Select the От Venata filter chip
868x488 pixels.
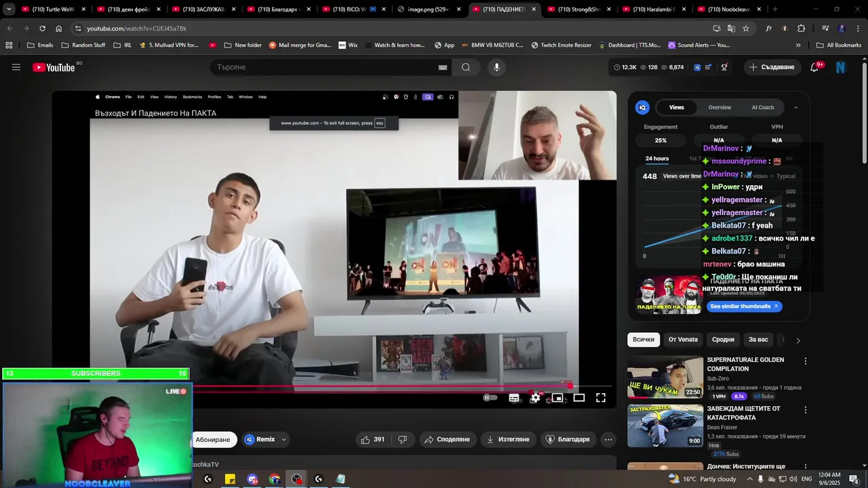pyautogui.click(x=683, y=340)
